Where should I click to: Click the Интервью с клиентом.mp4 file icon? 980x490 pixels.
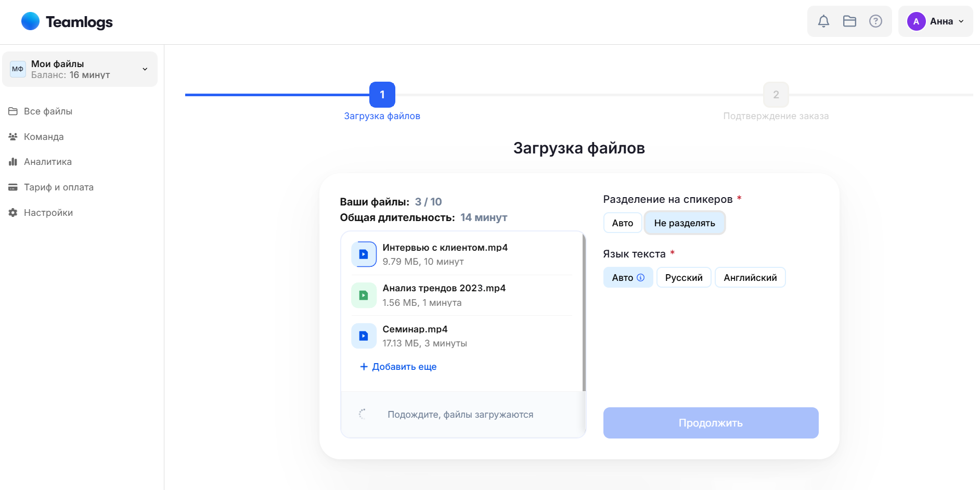364,254
